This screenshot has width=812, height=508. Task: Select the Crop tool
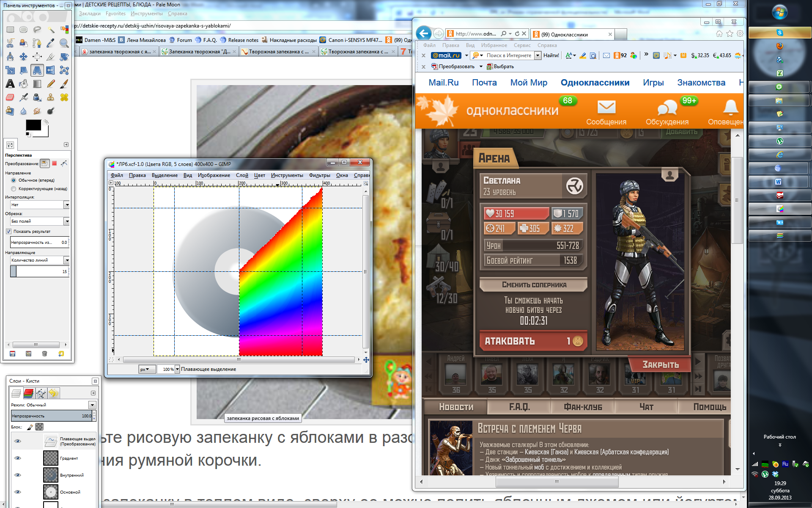click(51, 57)
